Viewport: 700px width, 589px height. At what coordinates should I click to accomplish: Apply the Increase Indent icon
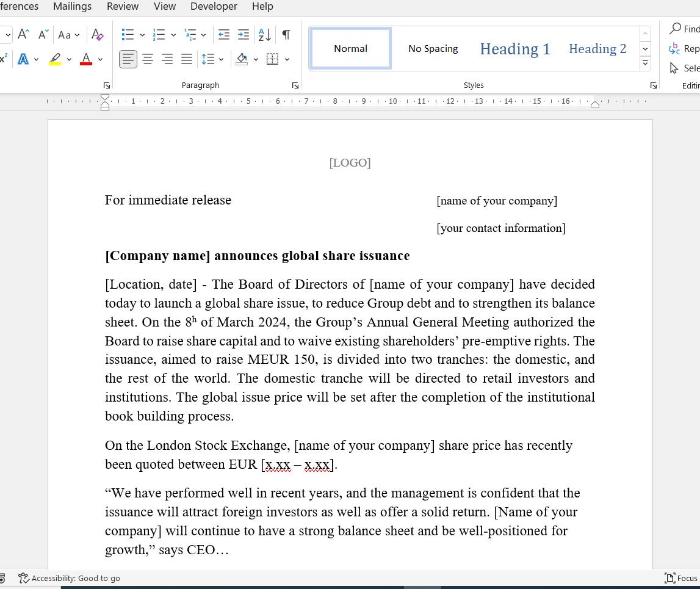click(x=243, y=35)
